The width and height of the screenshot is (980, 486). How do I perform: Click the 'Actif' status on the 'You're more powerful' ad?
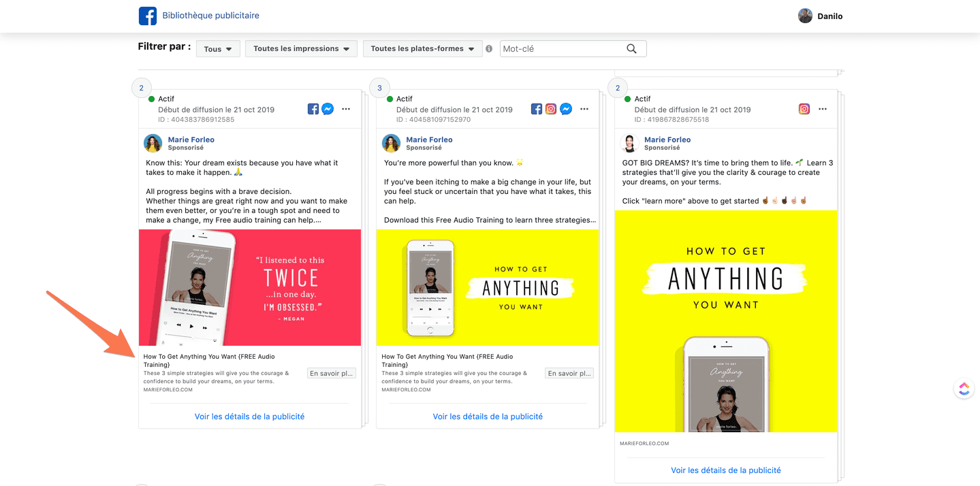pyautogui.click(x=405, y=99)
